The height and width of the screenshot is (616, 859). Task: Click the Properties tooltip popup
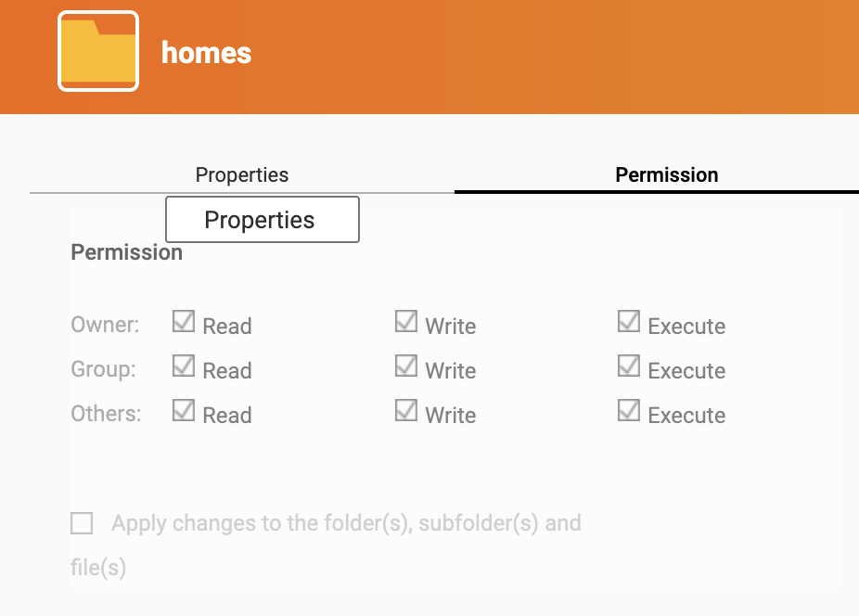tap(263, 219)
